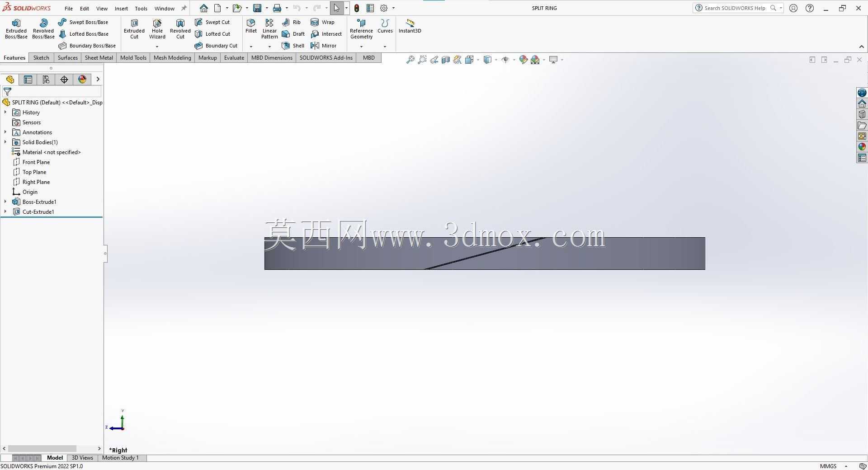Select the Front Plane item
Viewport: 868px width, 470px height.
[36, 162]
